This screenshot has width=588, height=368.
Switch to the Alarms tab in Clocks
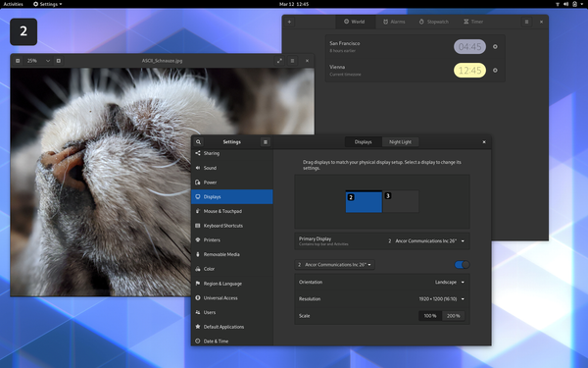(394, 22)
